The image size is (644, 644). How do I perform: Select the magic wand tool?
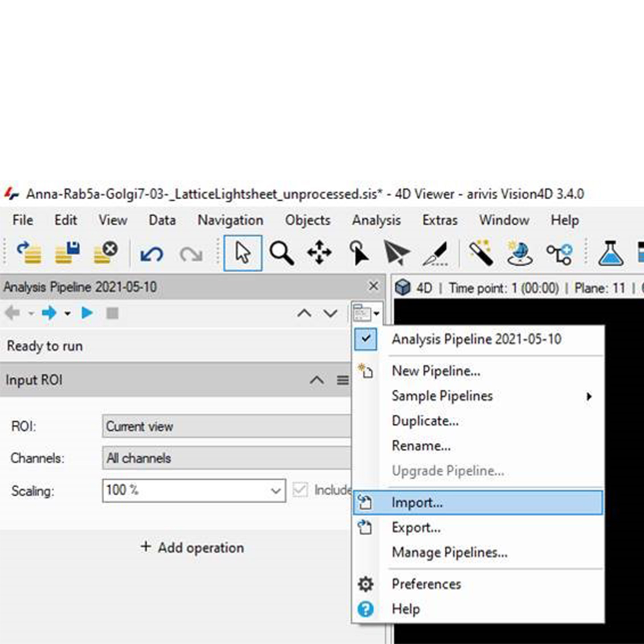[481, 253]
